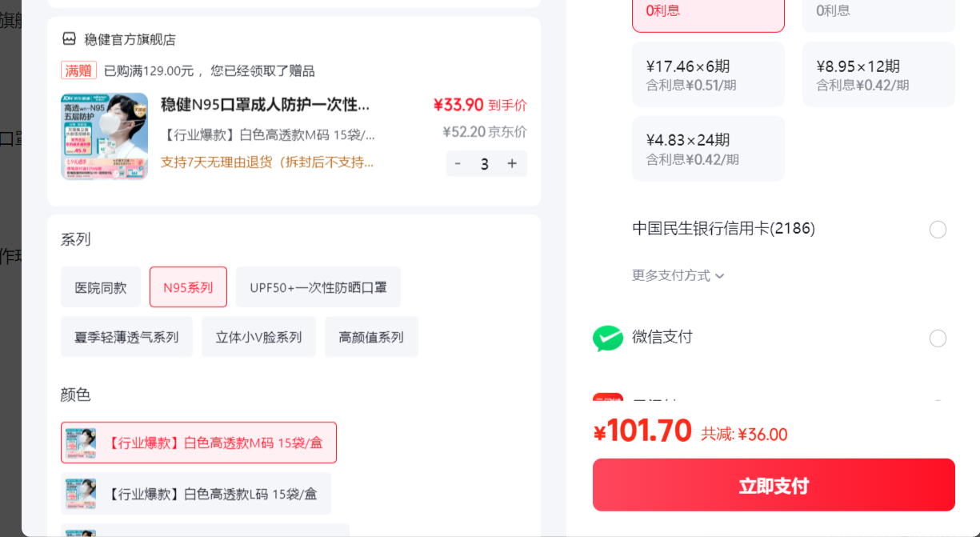This screenshot has height=537, width=980.
Task: Click the store icon beside 稳健官方旗舰店
Action: coord(69,38)
